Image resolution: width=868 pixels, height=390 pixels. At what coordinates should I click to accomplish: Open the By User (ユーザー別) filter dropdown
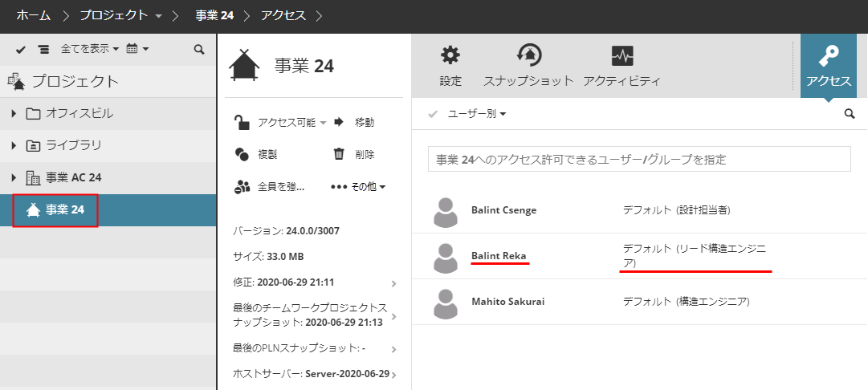(x=477, y=114)
